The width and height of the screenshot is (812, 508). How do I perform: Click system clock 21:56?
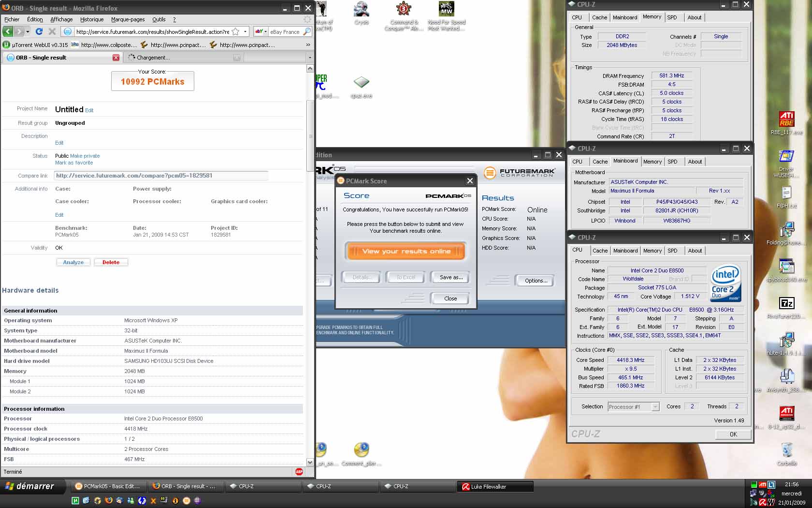click(792, 484)
